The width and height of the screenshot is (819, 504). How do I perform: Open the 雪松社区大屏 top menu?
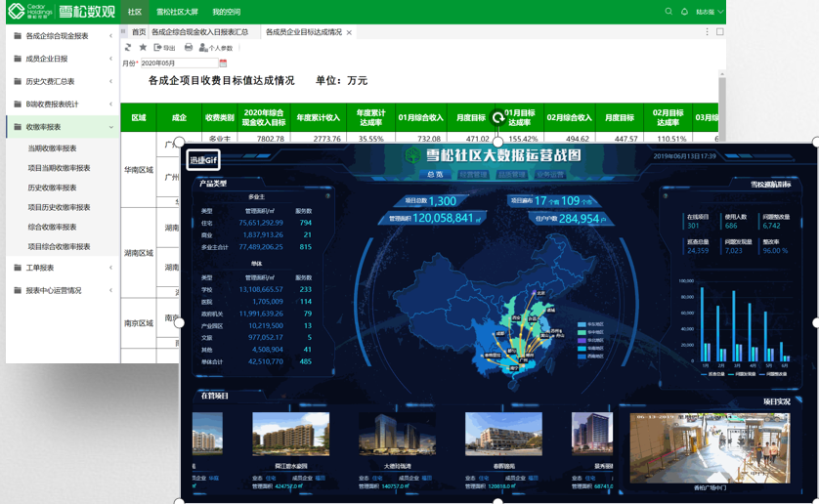point(177,12)
